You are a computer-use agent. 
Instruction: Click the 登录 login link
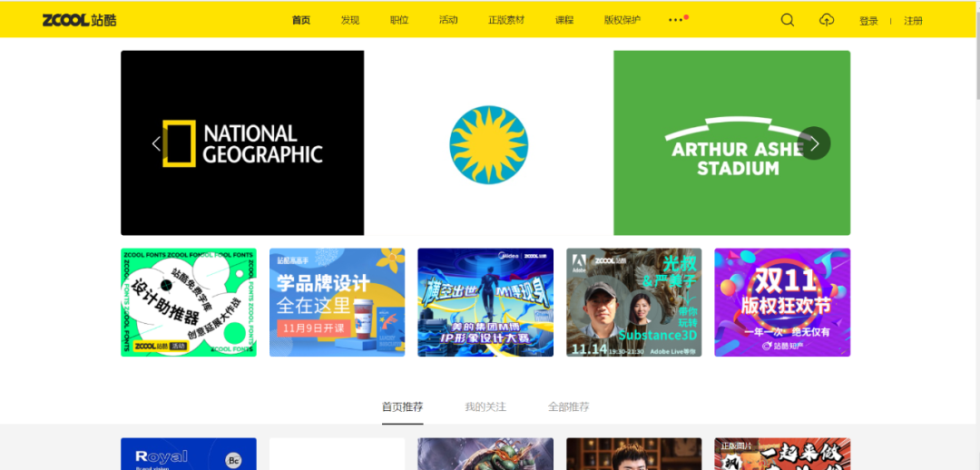868,21
